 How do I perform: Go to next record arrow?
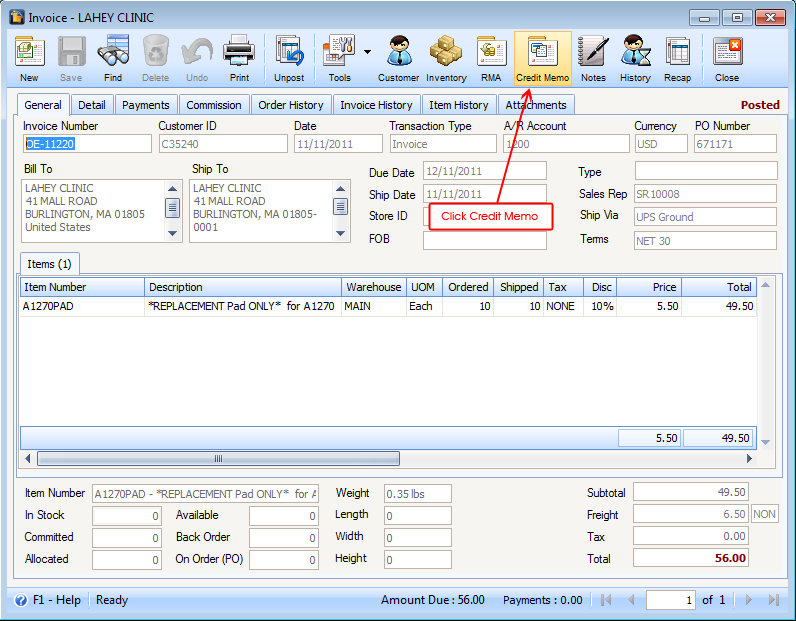[749, 600]
